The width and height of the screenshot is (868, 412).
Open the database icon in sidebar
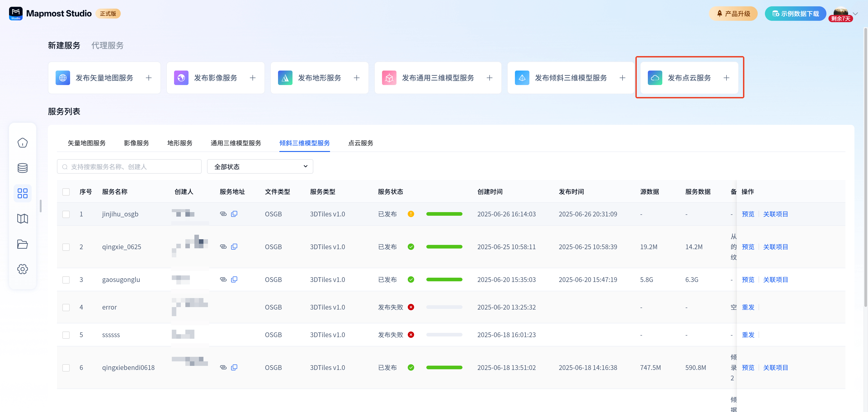(x=23, y=168)
